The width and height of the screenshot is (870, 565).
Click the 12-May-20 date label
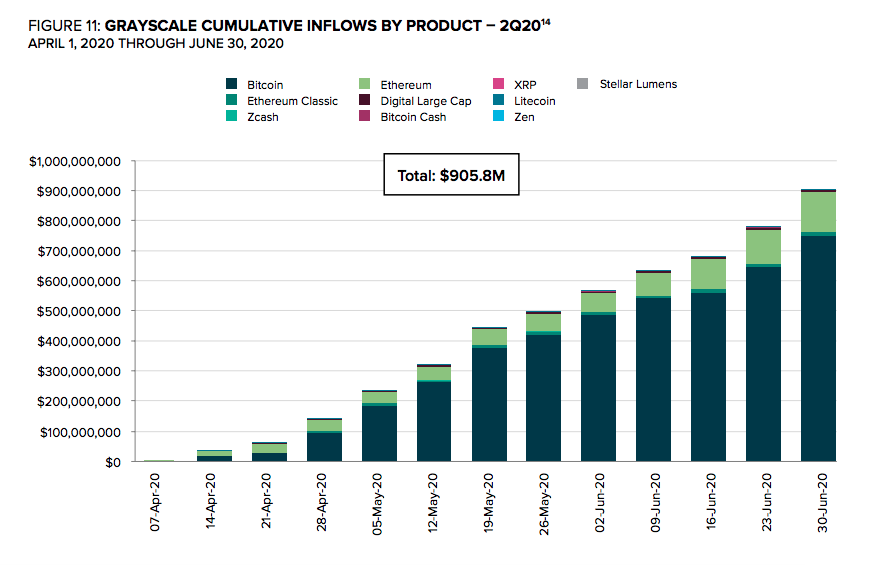(433, 503)
